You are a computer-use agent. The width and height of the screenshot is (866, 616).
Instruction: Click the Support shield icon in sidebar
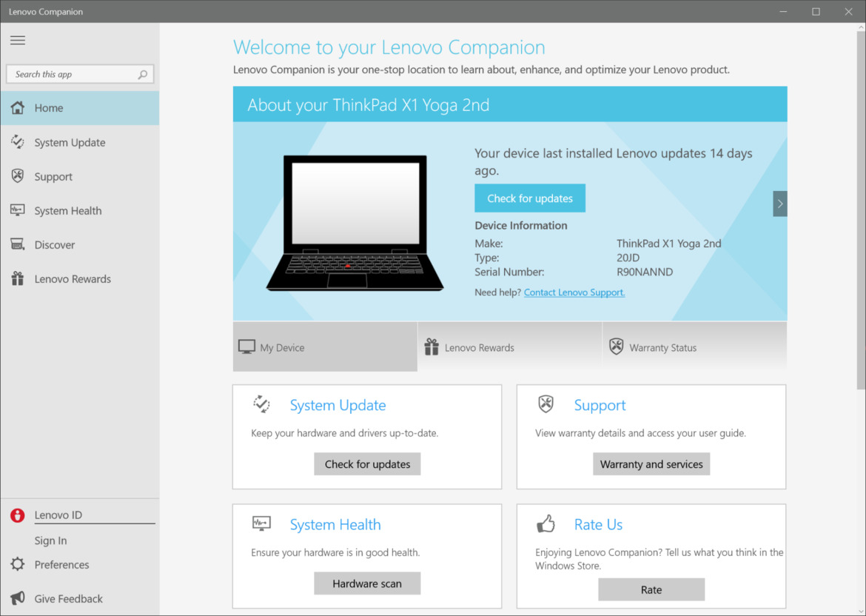[18, 176]
